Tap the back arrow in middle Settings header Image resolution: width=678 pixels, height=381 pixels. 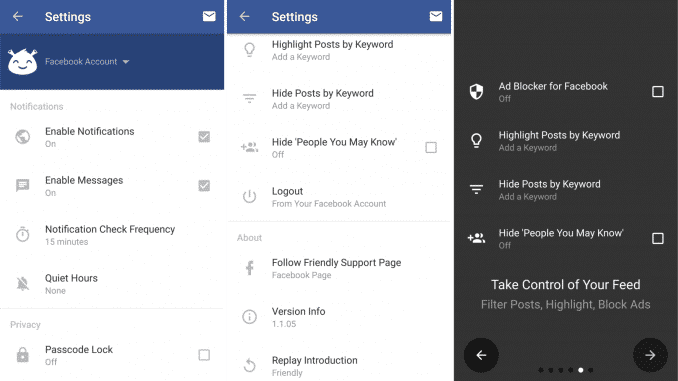(245, 16)
